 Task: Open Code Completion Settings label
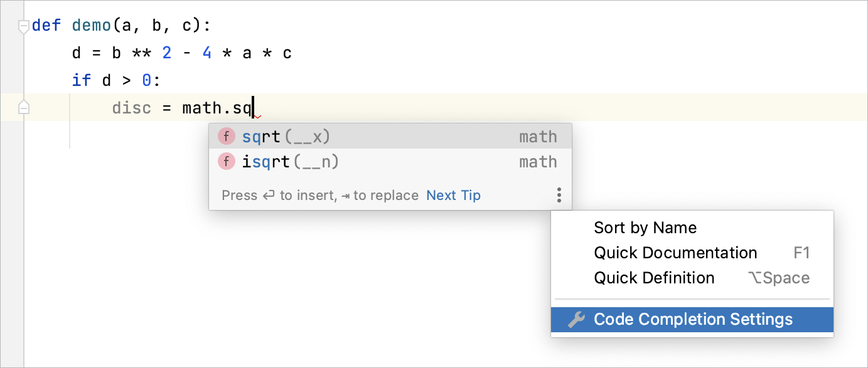[x=693, y=320]
